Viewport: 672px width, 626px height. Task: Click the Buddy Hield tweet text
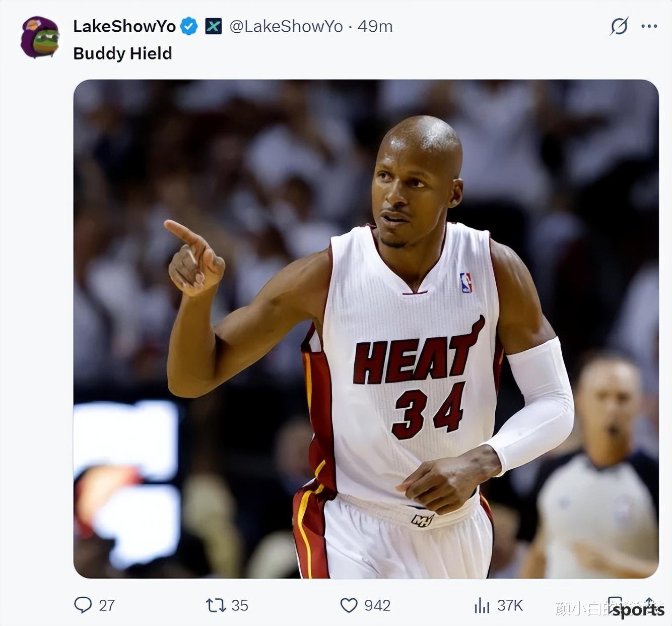[x=122, y=53]
